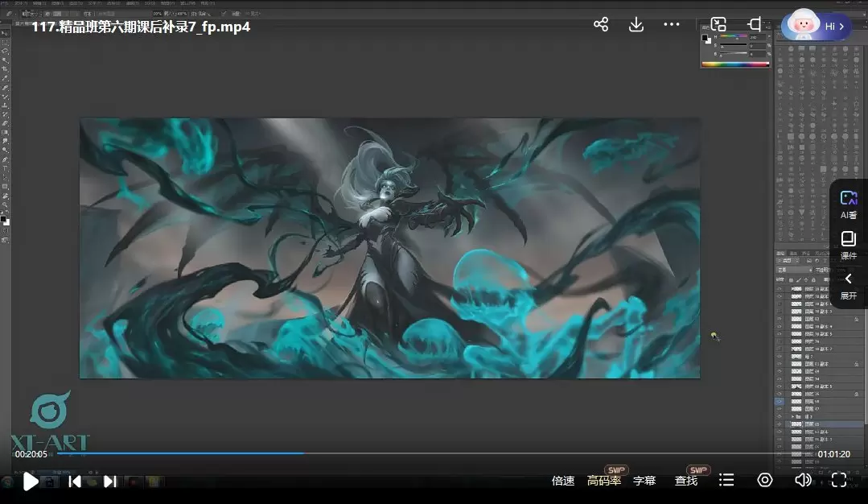Image resolution: width=868 pixels, height=504 pixels.
Task: Click the total duration 01:01:20
Action: click(x=833, y=454)
